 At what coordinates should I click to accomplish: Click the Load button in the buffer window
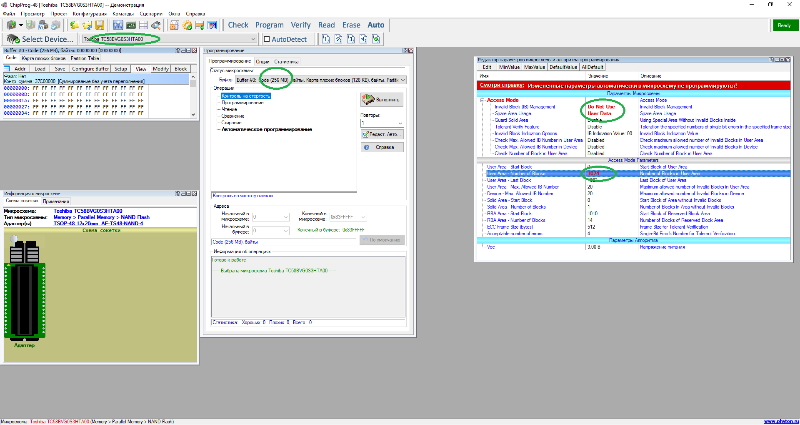coord(40,69)
